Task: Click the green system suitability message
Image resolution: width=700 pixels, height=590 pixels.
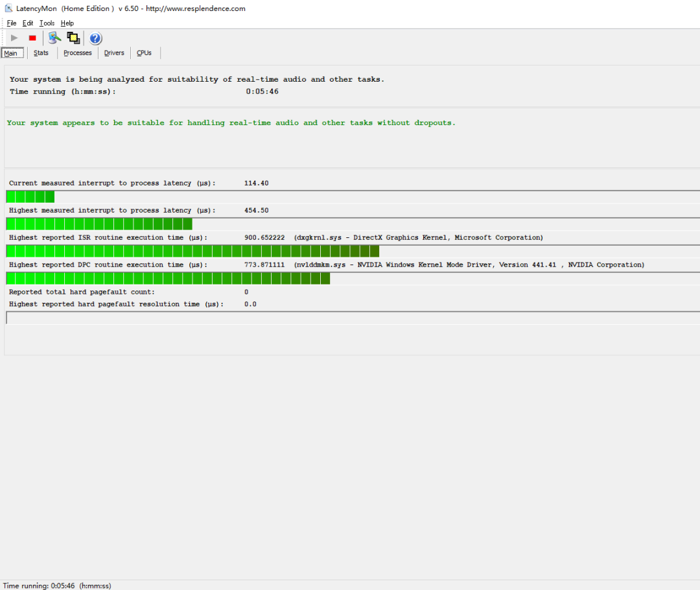Action: tap(231, 123)
